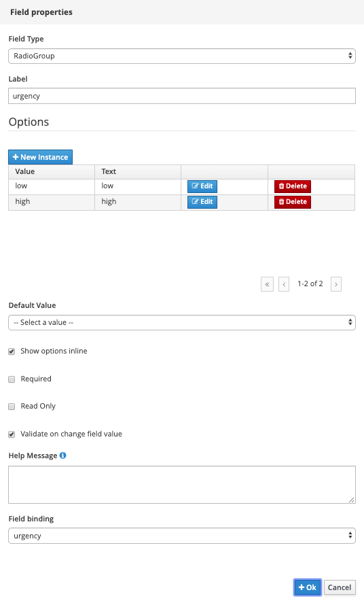Viewport: 364px width, 603px height.
Task: Select the 'low' value cell
Action: [52, 186]
